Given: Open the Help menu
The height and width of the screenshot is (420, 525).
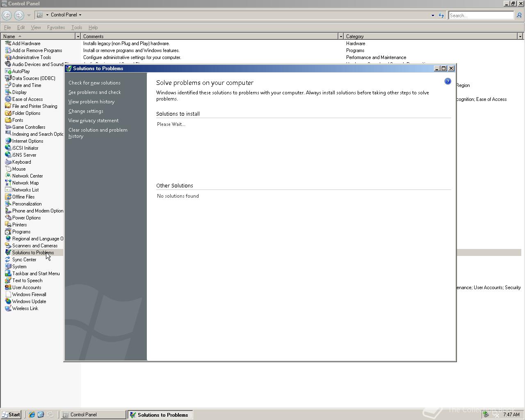Looking at the screenshot, I should (x=93, y=27).
